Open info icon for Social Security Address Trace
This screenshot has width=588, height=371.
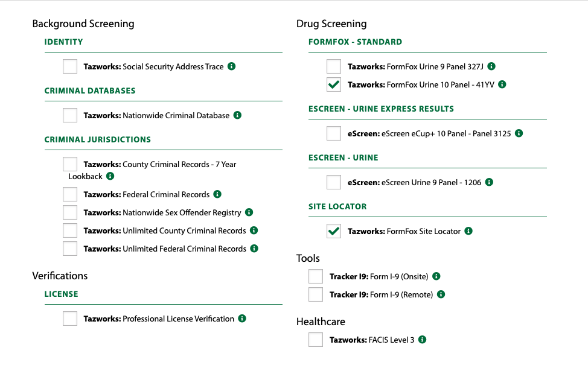coord(232,66)
